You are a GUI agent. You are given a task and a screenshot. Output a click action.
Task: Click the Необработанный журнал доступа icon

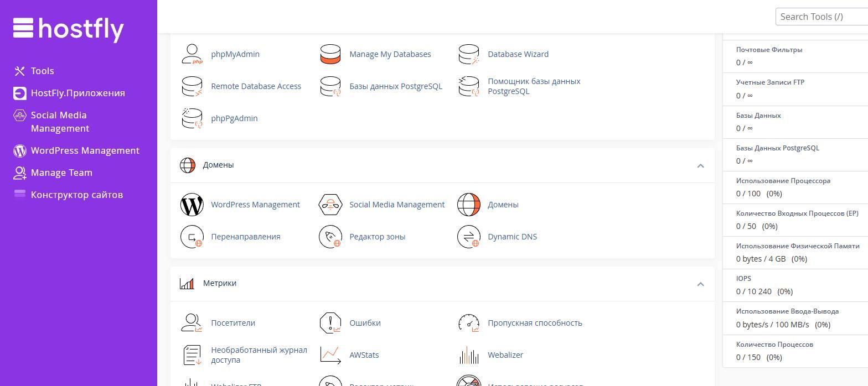tap(192, 355)
